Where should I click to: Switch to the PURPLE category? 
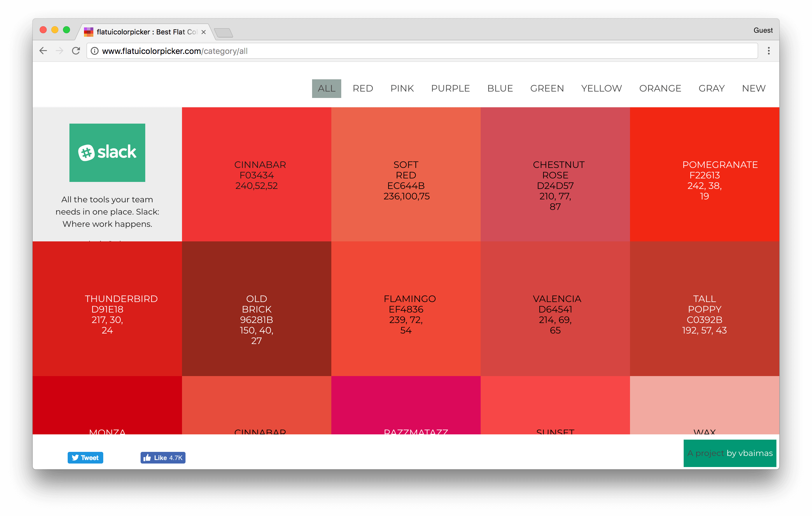coord(450,88)
